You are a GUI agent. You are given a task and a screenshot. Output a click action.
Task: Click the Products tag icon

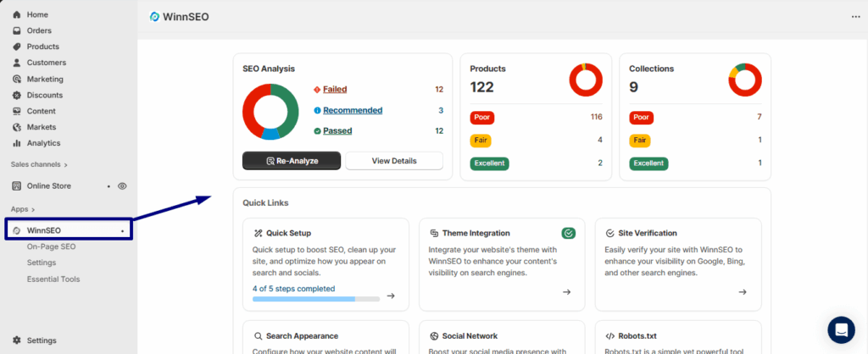[x=17, y=47]
